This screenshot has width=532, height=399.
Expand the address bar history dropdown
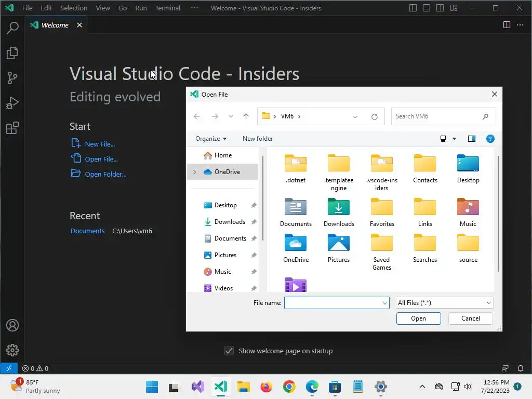[355, 116]
